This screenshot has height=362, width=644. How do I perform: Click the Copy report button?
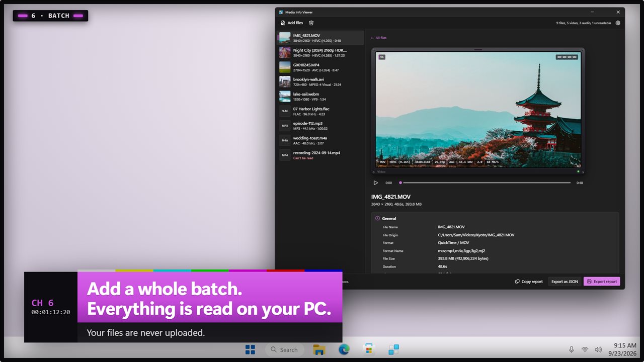[529, 282]
